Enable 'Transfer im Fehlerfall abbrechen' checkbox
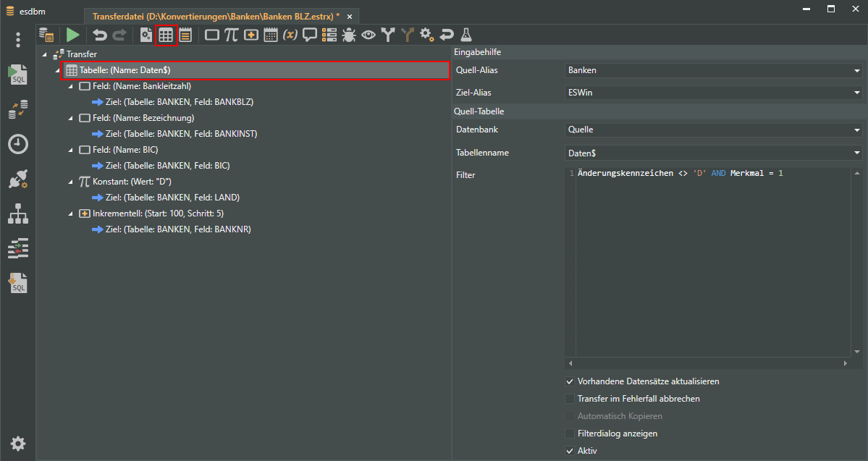This screenshot has width=868, height=461. click(570, 399)
